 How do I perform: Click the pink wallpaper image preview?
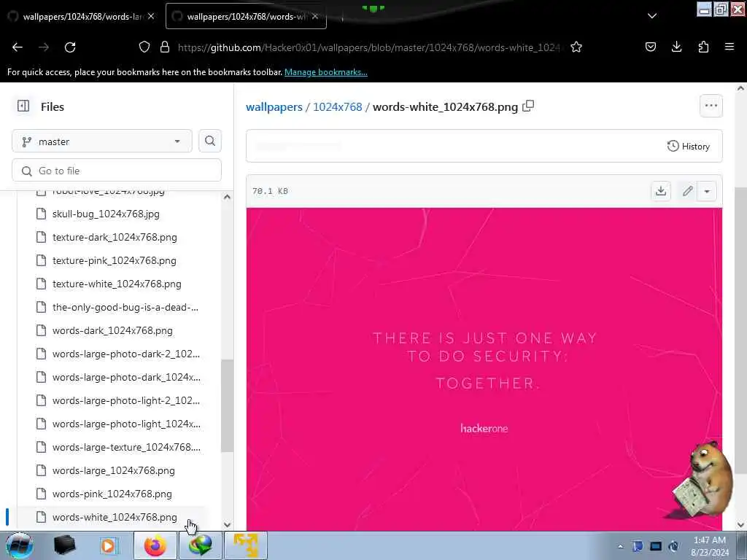click(x=484, y=369)
